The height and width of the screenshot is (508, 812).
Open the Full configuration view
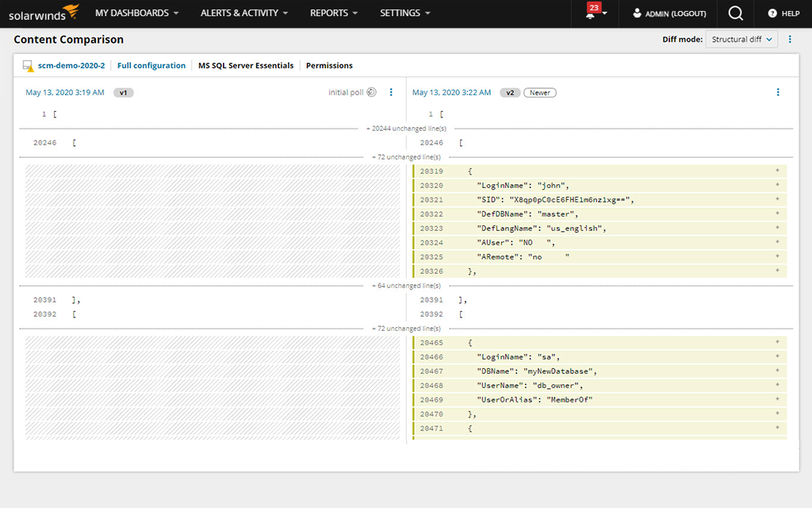[x=151, y=65]
